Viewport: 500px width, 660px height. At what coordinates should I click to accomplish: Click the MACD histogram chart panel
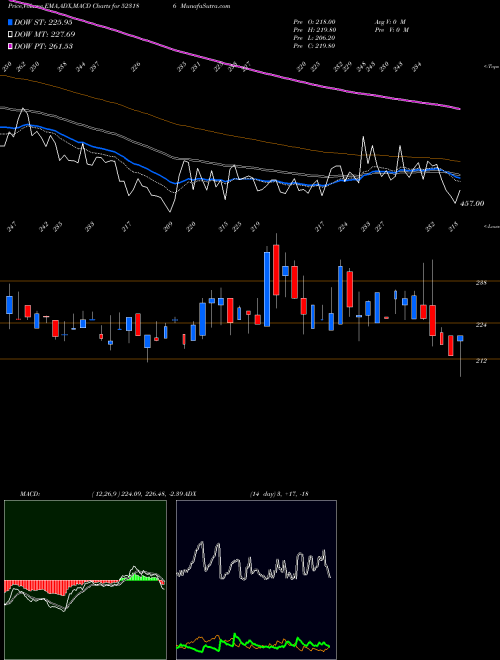pos(85,580)
